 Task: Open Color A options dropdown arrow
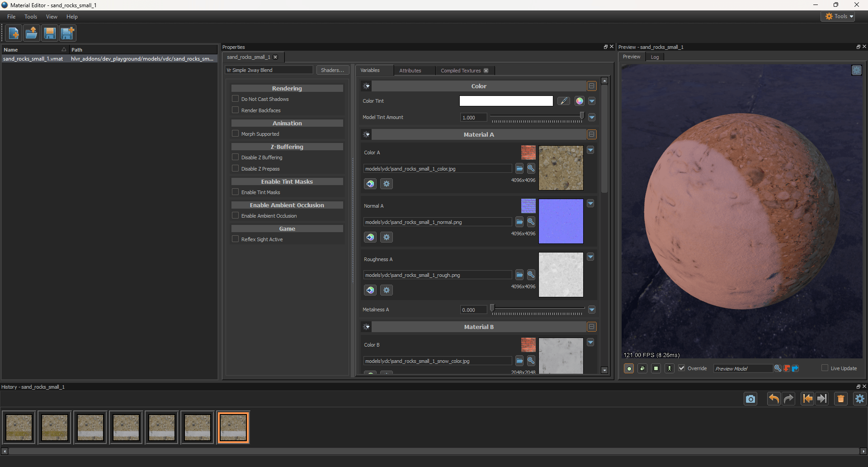pyautogui.click(x=590, y=150)
